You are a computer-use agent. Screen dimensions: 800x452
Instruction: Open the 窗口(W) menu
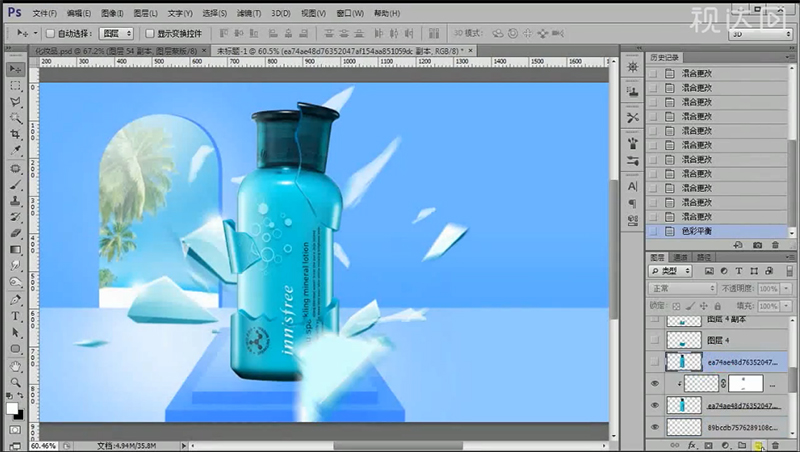[x=350, y=13]
